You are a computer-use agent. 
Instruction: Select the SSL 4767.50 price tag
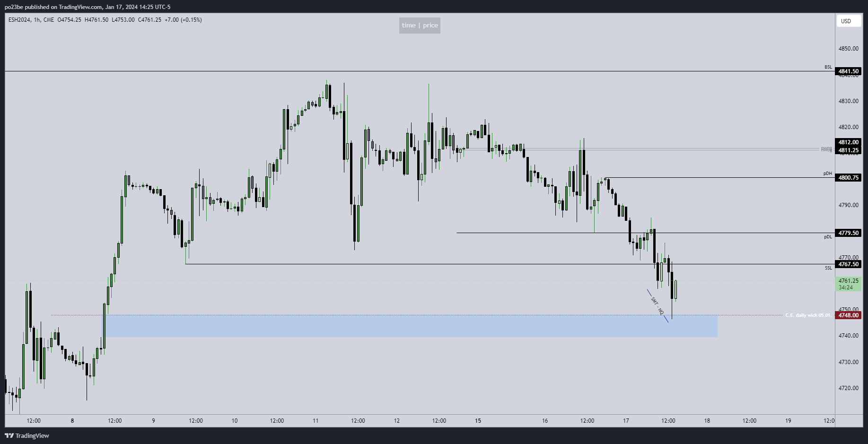848,264
